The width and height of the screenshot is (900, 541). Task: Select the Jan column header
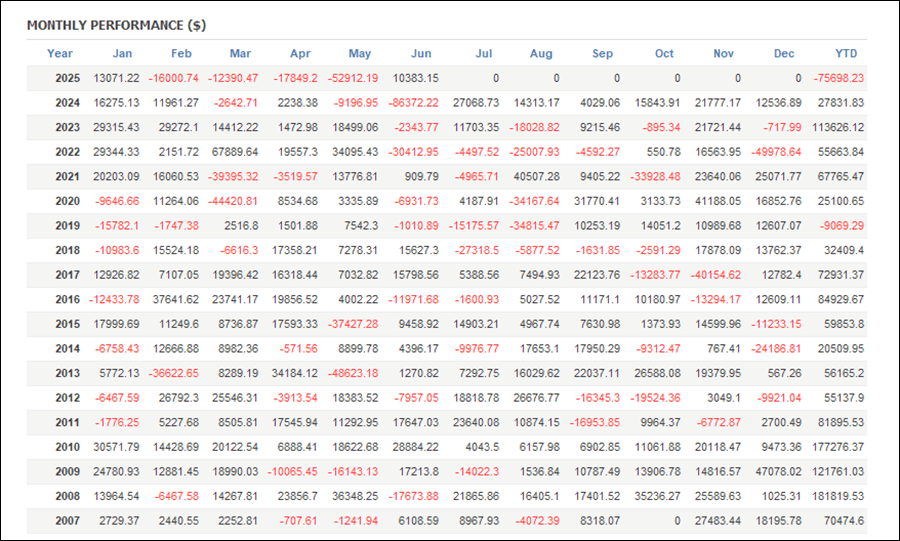coord(122,53)
